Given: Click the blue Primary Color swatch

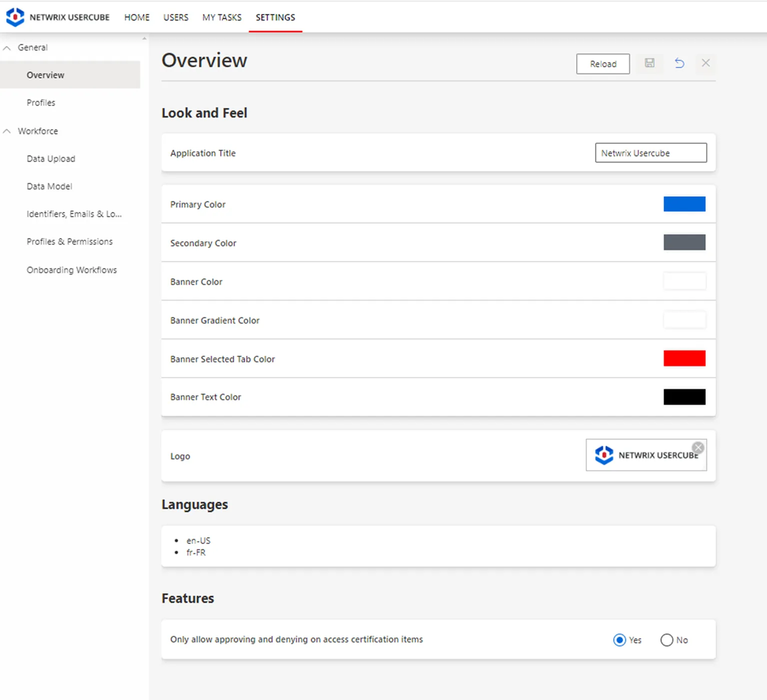Looking at the screenshot, I should coord(685,204).
